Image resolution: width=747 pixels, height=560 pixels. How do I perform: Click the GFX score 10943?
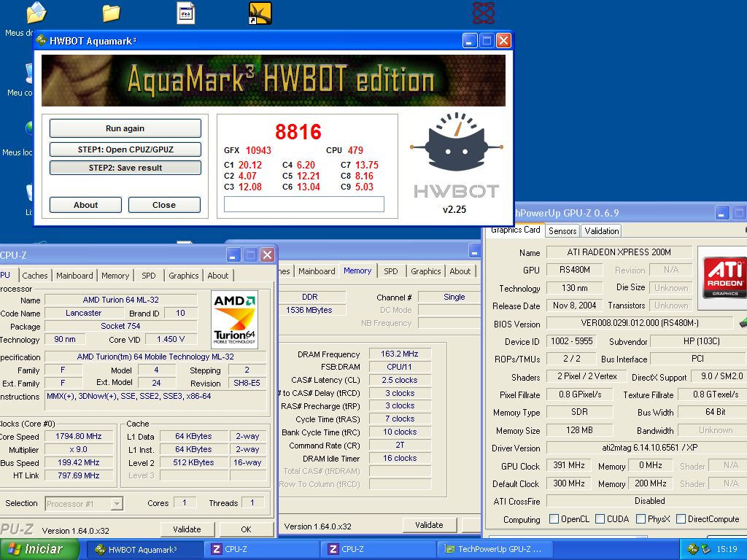coord(258,150)
